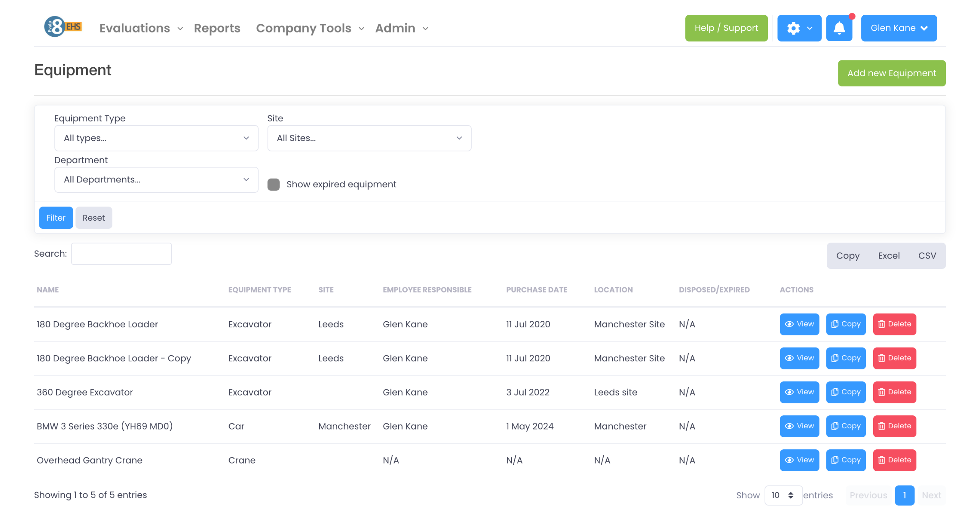Screen dimensions: 980x514
Task: Open the Glen Kane user menu
Action: pyautogui.click(x=898, y=28)
